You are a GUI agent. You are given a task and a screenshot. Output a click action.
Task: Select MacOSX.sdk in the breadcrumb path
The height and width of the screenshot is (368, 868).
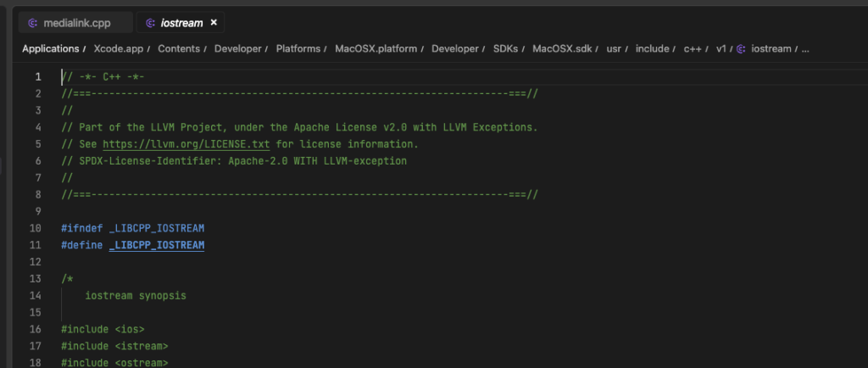point(563,48)
